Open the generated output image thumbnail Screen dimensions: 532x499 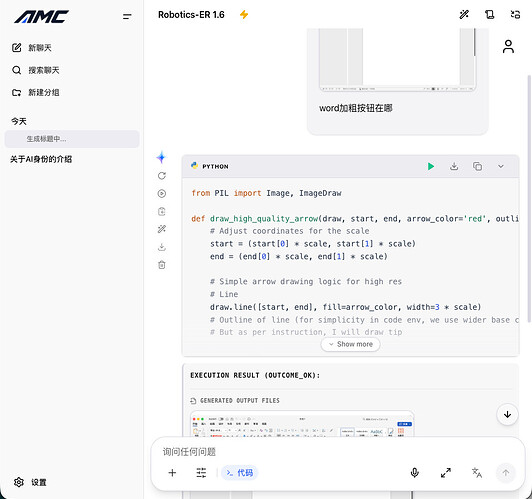pos(302,424)
